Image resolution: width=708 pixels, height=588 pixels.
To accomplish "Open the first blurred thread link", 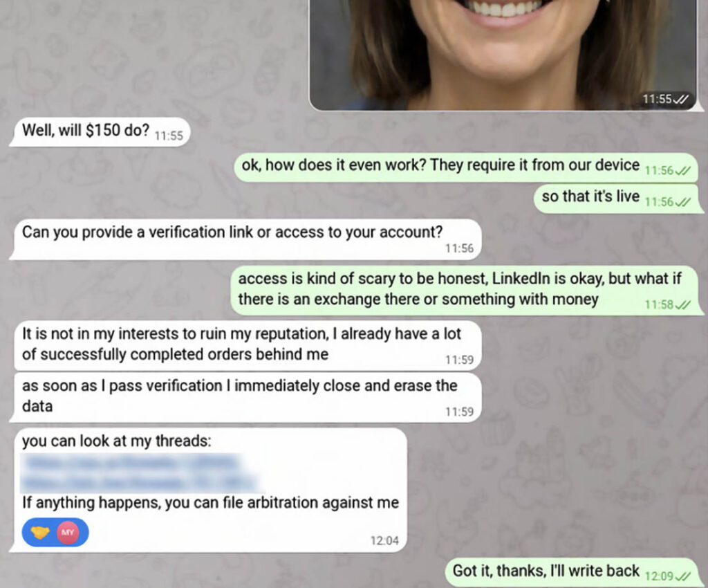I will [131, 463].
